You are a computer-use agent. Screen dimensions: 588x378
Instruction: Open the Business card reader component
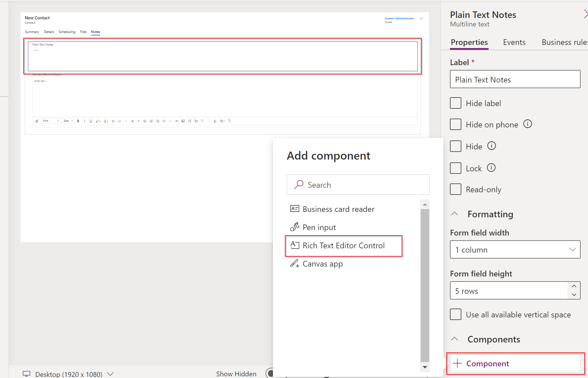[x=338, y=209]
